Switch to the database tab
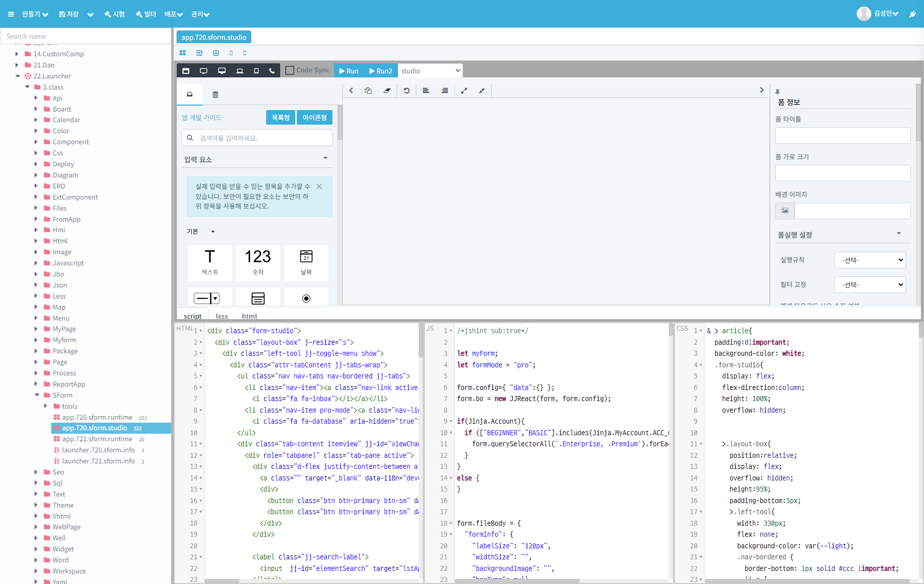 [215, 94]
